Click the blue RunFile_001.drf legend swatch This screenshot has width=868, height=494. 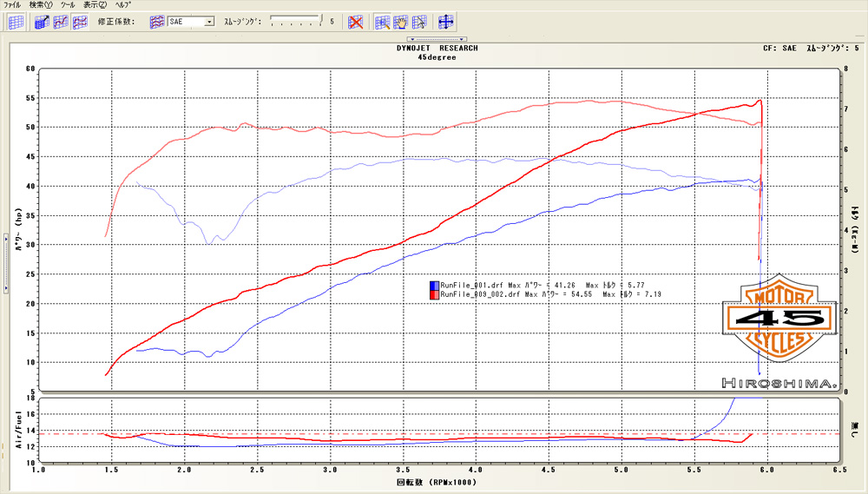pos(433,285)
